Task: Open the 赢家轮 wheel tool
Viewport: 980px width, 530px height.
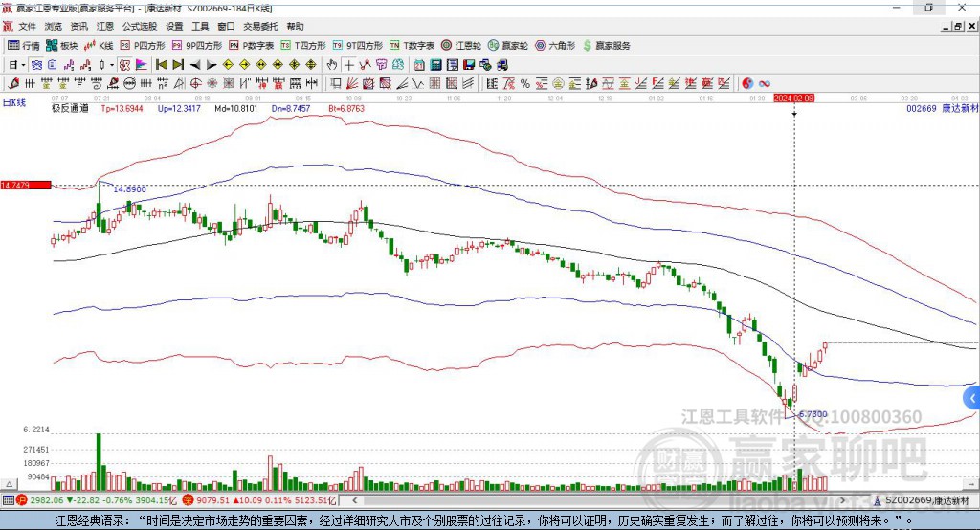Action: pos(508,46)
